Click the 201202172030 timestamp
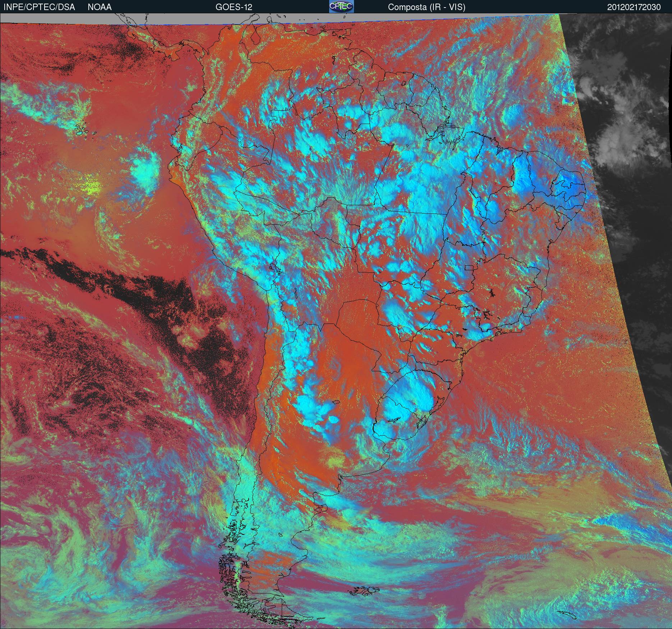This screenshot has height=629, width=672. (634, 7)
